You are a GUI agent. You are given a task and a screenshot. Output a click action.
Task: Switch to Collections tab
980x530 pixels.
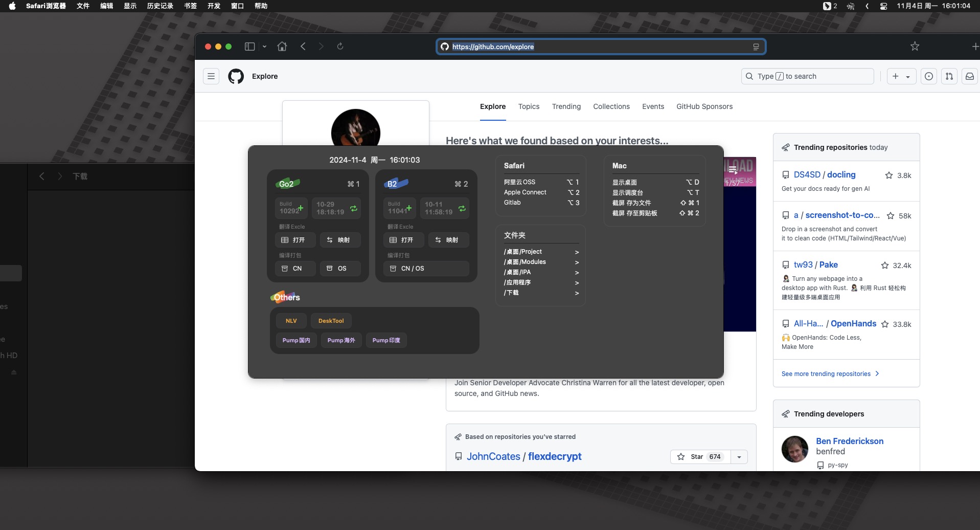611,106
